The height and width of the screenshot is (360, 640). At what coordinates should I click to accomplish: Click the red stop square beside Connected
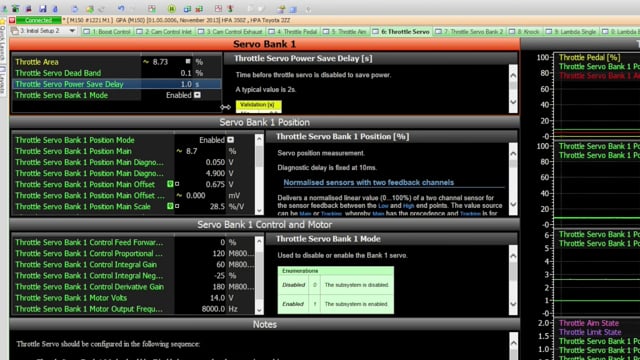[12, 20]
